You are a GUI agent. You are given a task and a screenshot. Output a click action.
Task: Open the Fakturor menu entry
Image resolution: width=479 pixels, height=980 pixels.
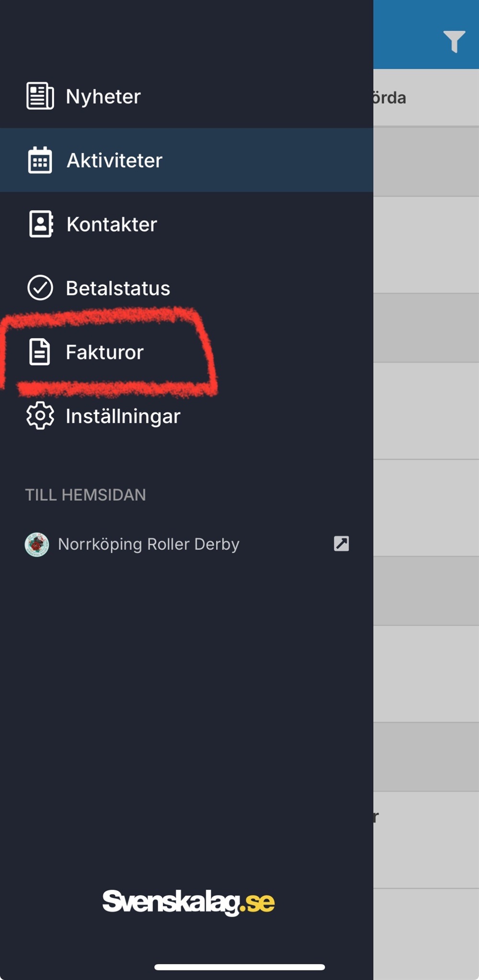pos(104,352)
